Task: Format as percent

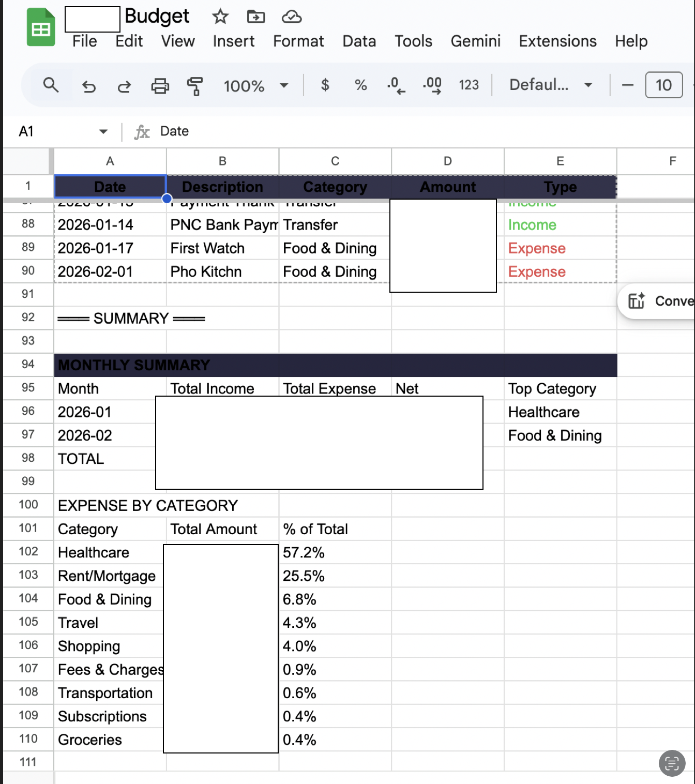Action: pos(361,85)
